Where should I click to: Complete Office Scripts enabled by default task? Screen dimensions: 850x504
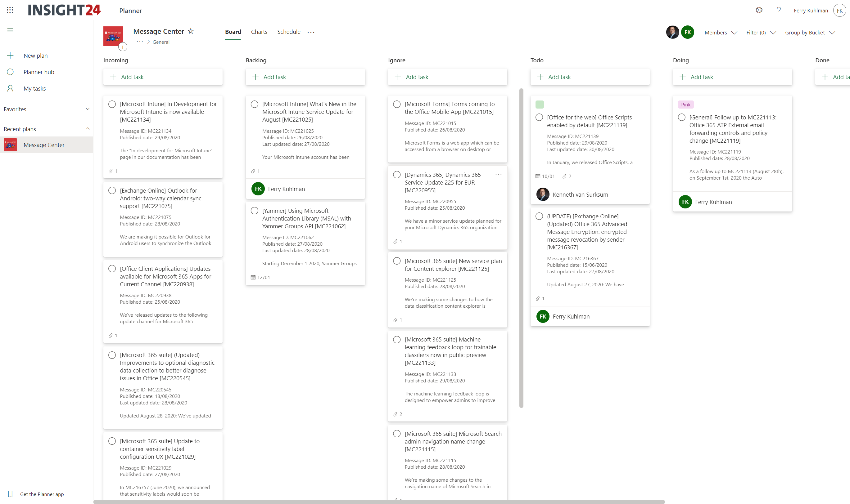tap(539, 117)
